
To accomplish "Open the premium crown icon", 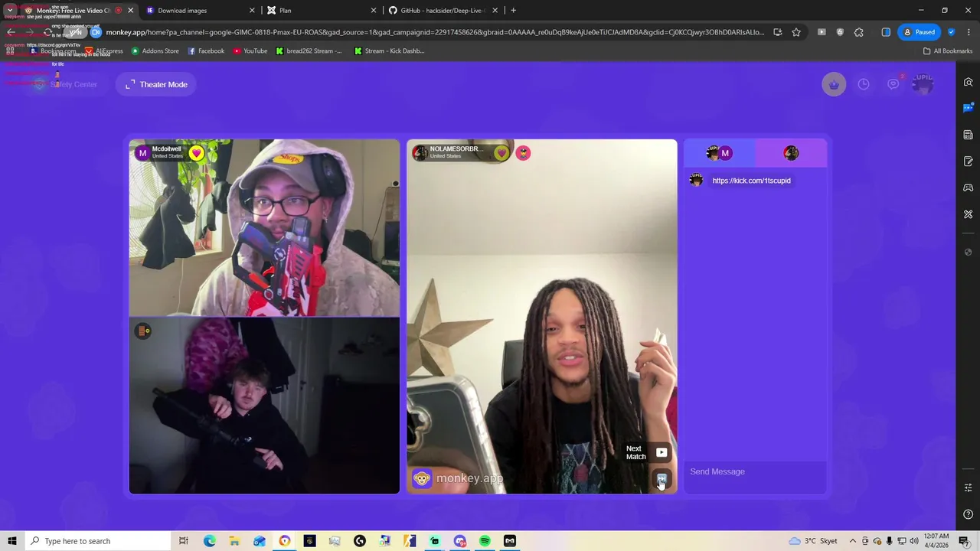I will (834, 84).
